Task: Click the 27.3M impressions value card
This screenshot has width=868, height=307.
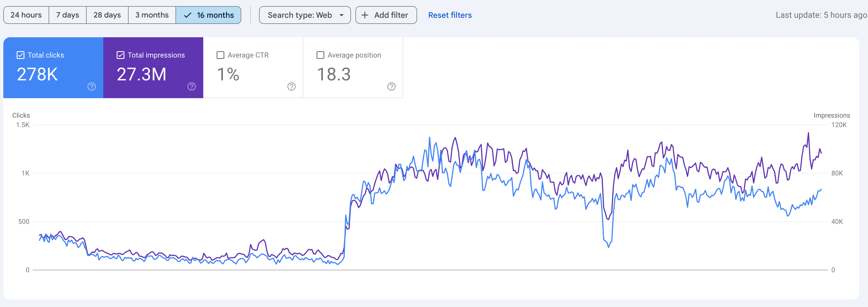Action: pos(142,74)
